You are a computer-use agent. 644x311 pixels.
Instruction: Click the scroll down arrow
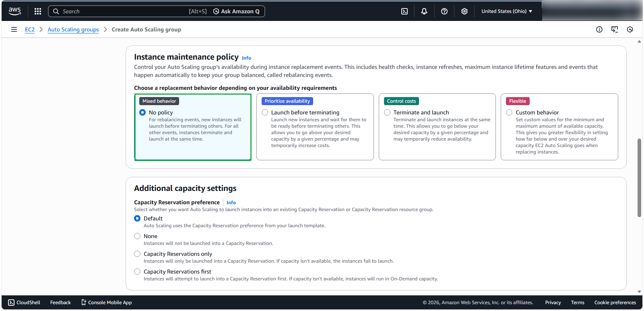tap(639, 292)
